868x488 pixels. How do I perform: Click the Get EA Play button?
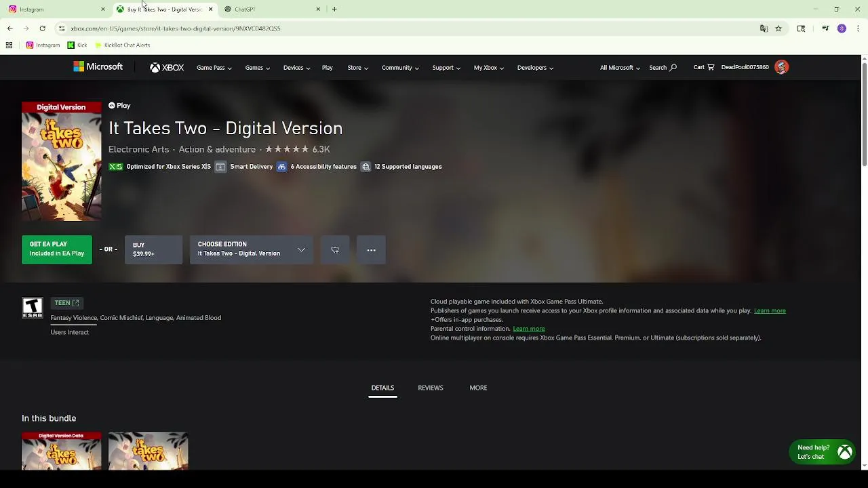pyautogui.click(x=57, y=249)
